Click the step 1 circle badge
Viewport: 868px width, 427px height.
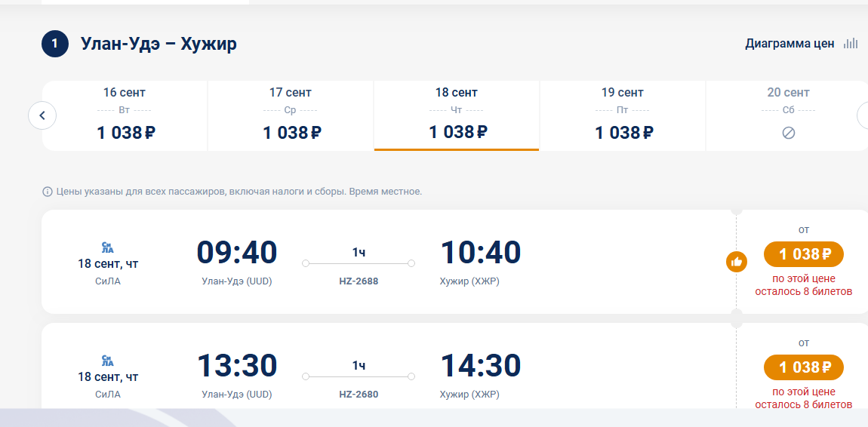55,44
